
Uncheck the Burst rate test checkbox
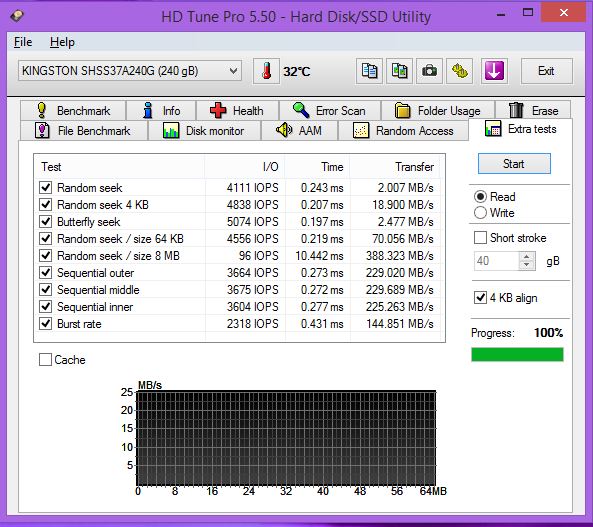point(46,323)
